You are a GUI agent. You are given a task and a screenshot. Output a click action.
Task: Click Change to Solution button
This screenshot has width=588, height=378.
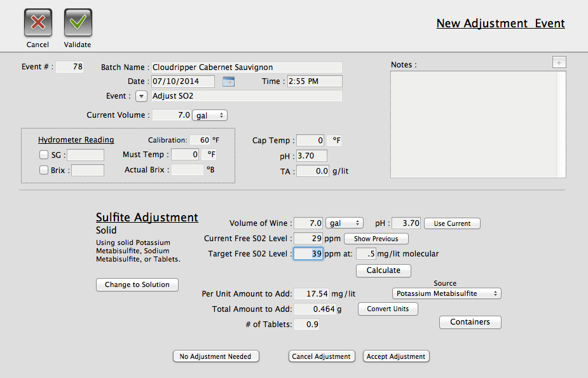click(137, 284)
